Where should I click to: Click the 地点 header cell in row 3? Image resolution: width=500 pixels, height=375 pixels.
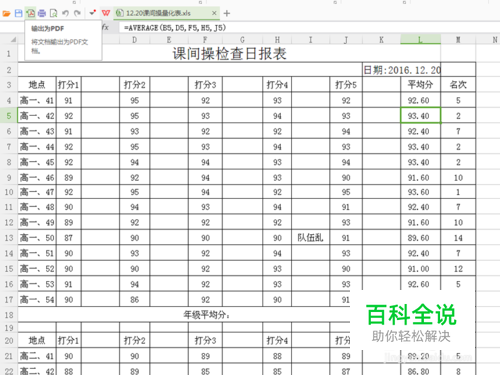click(x=37, y=85)
